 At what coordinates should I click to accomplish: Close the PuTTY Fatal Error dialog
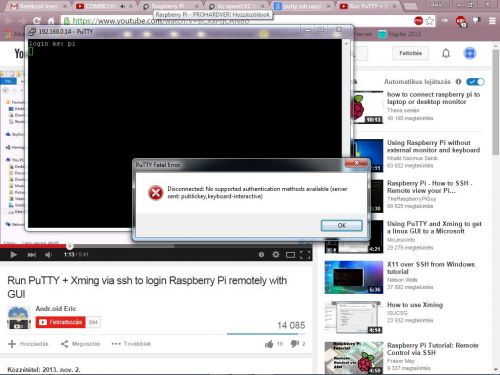click(356, 163)
